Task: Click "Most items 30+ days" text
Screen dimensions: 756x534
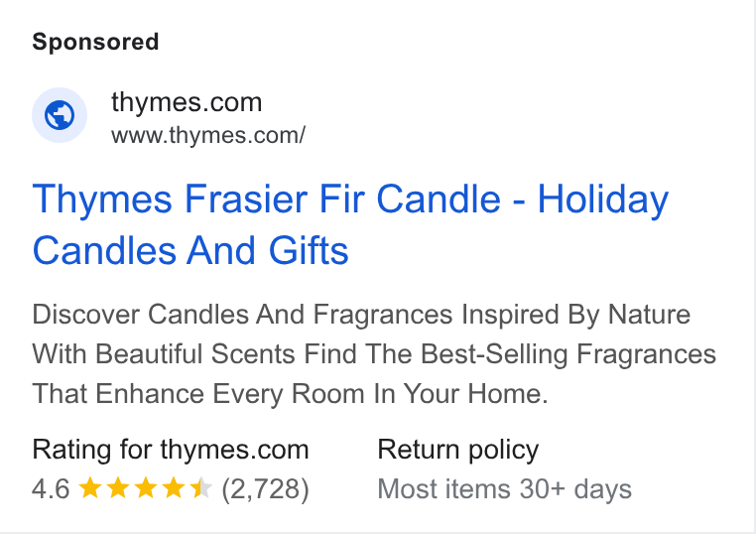Action: pos(505,489)
